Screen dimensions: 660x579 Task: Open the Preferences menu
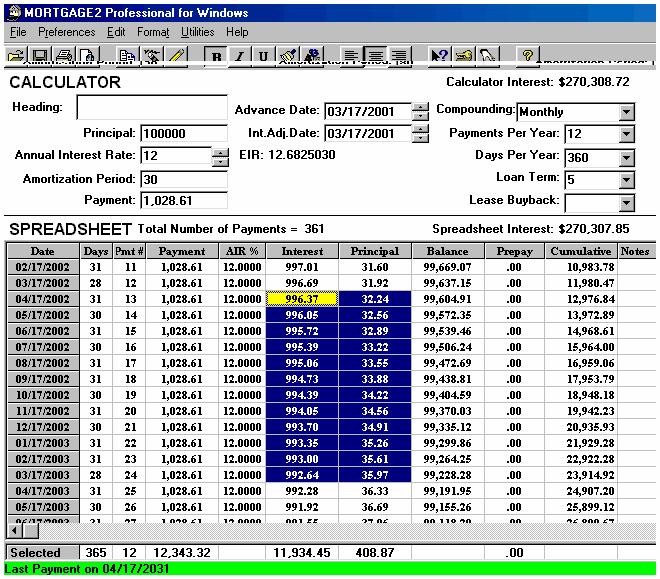click(67, 32)
